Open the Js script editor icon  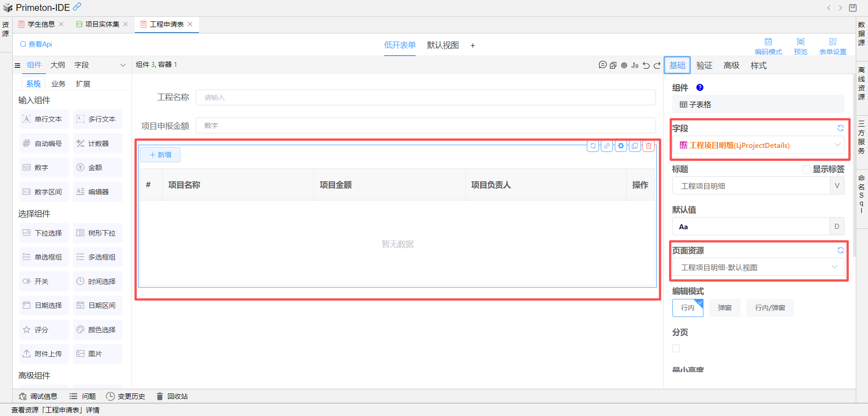coord(635,66)
